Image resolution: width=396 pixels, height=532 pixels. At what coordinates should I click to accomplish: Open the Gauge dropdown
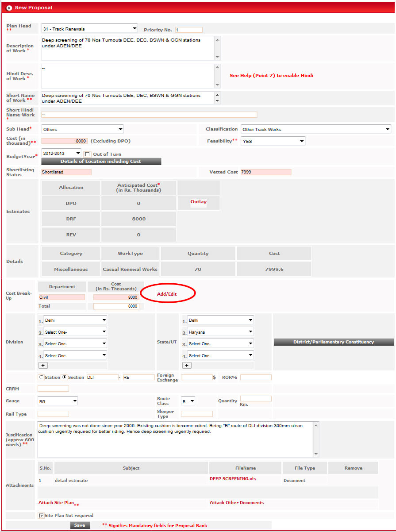pos(58,401)
